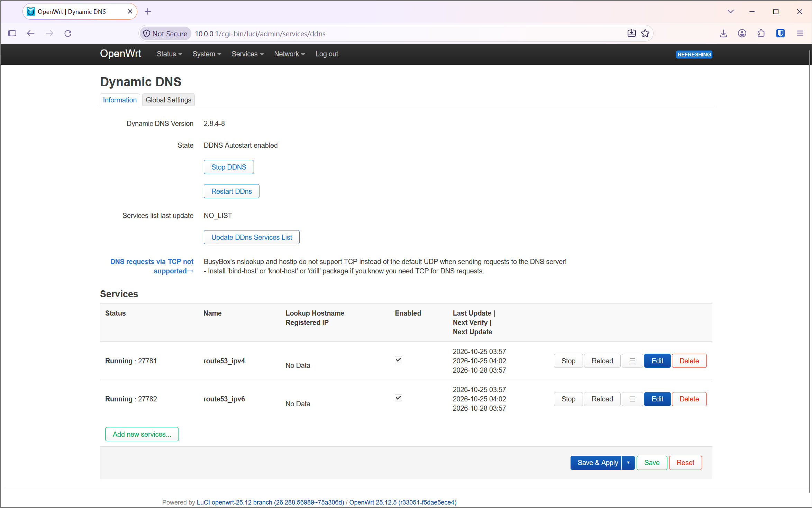
Task: Click the browser back arrow icon
Action: (x=31, y=33)
